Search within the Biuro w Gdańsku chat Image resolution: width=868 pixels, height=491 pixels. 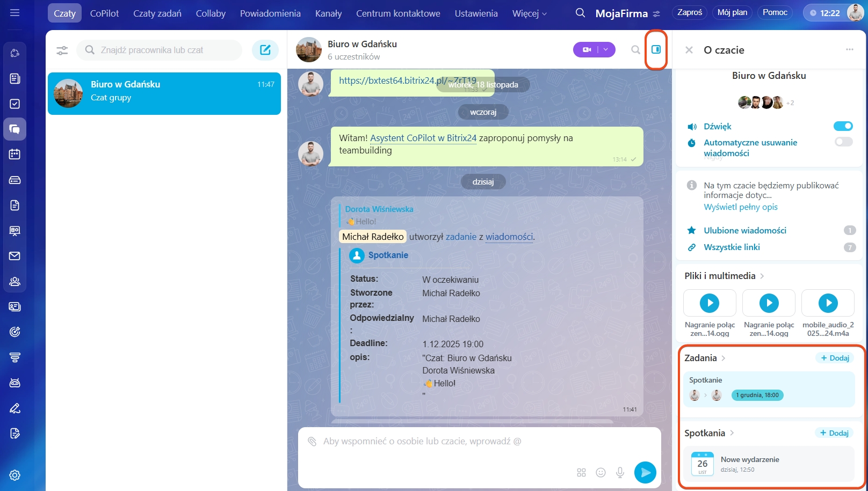635,50
